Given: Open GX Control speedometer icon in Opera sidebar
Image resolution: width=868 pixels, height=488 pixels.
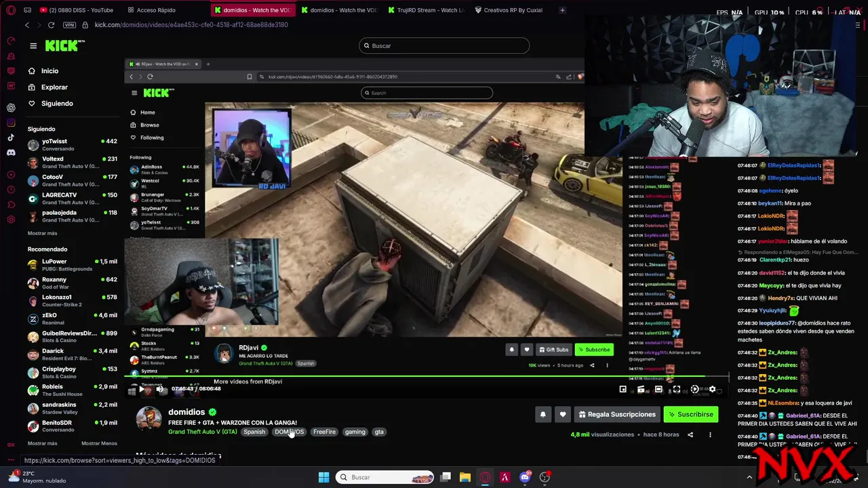Looking at the screenshot, I should 11,41.
